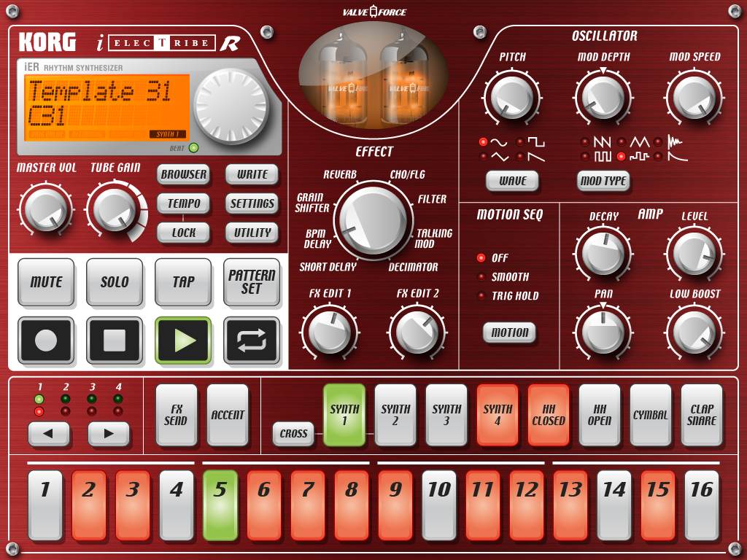This screenshot has width=747, height=560.
Task: Click the Valve Force tube display
Action: [373, 79]
